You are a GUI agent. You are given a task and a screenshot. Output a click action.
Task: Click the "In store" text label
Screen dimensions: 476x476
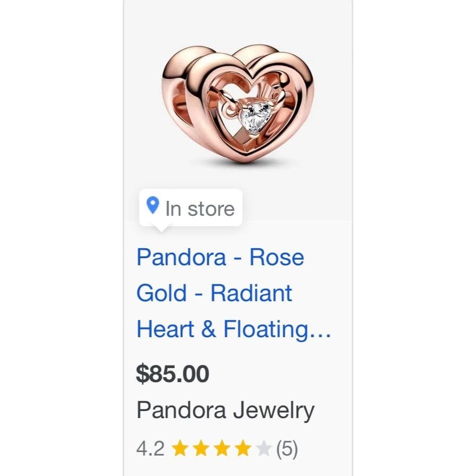pos(200,208)
